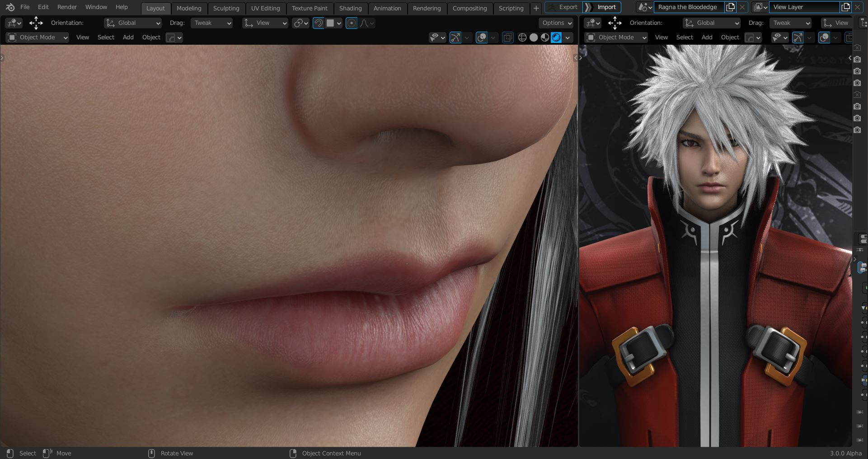868x459 pixels.
Task: Open snapping element options dropdown
Action: pos(334,23)
